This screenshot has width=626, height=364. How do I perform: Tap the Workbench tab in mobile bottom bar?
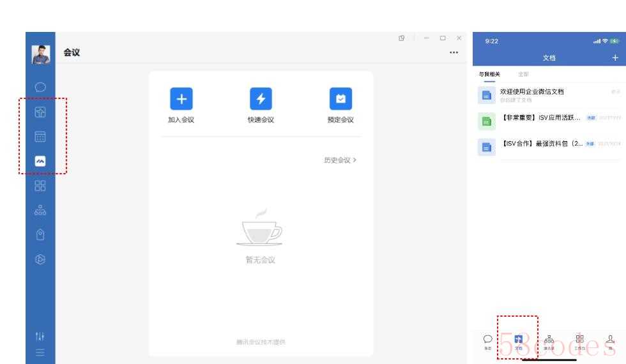[580, 342]
